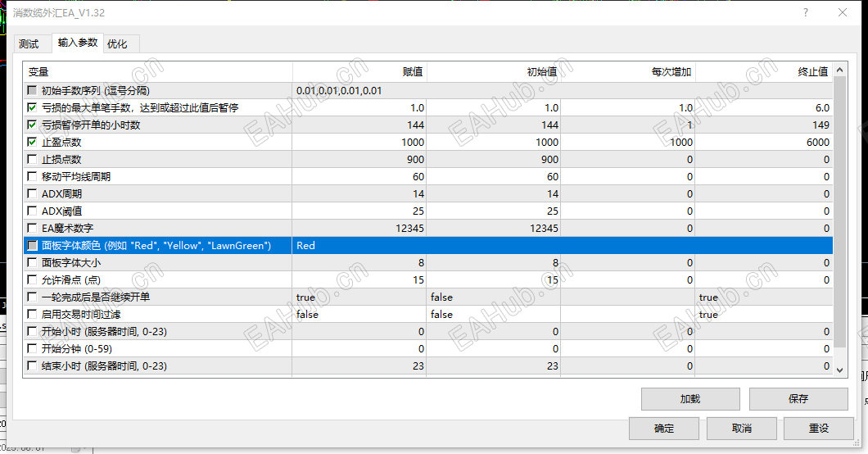Open 赋值 true dropdown for 一轮完成后是否继续开单
The width and height of the screenshot is (868, 454).
[x=359, y=297]
